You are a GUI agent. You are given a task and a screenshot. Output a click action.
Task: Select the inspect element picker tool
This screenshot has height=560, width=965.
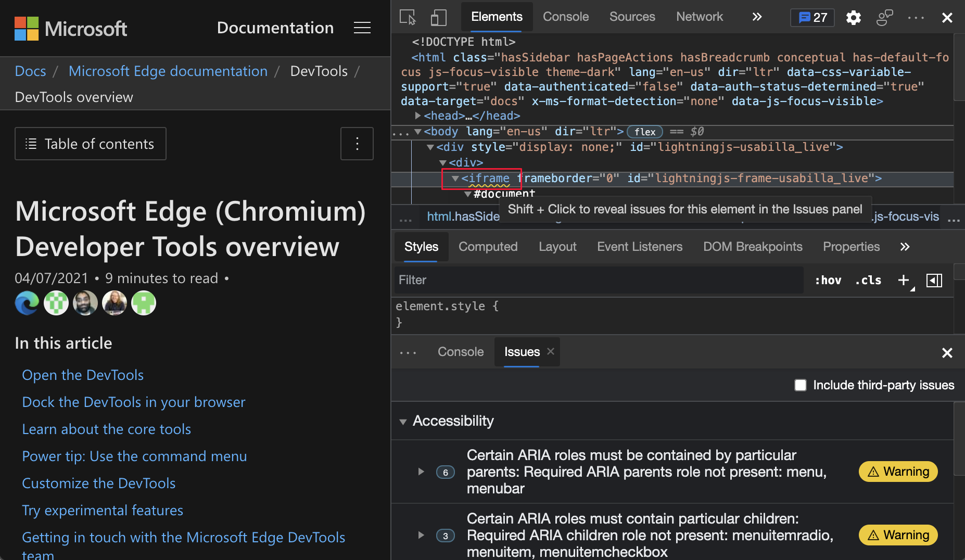point(408,17)
